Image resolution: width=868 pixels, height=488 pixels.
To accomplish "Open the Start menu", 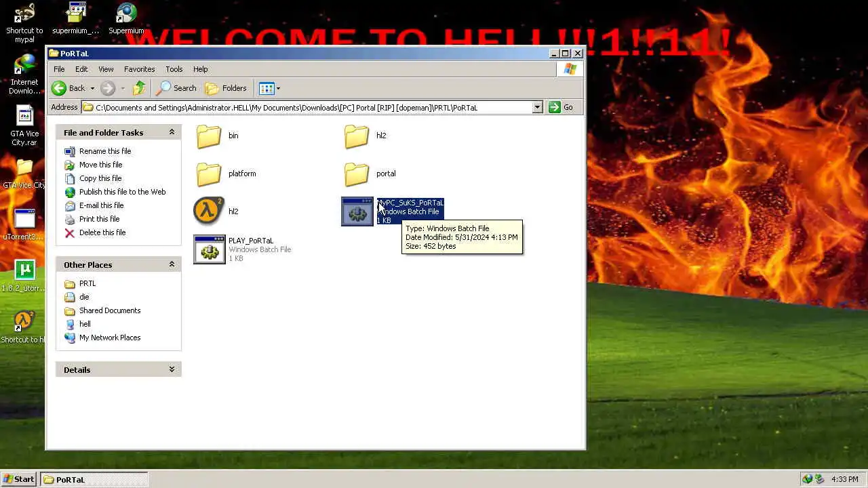I will tap(19, 479).
